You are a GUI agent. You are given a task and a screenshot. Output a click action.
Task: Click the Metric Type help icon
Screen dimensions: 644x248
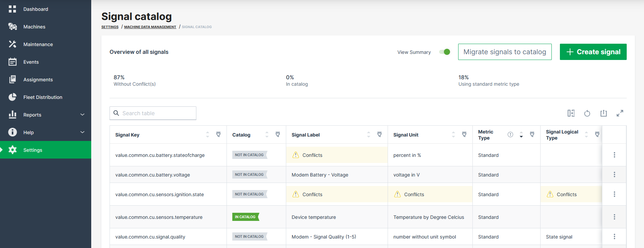coord(510,135)
